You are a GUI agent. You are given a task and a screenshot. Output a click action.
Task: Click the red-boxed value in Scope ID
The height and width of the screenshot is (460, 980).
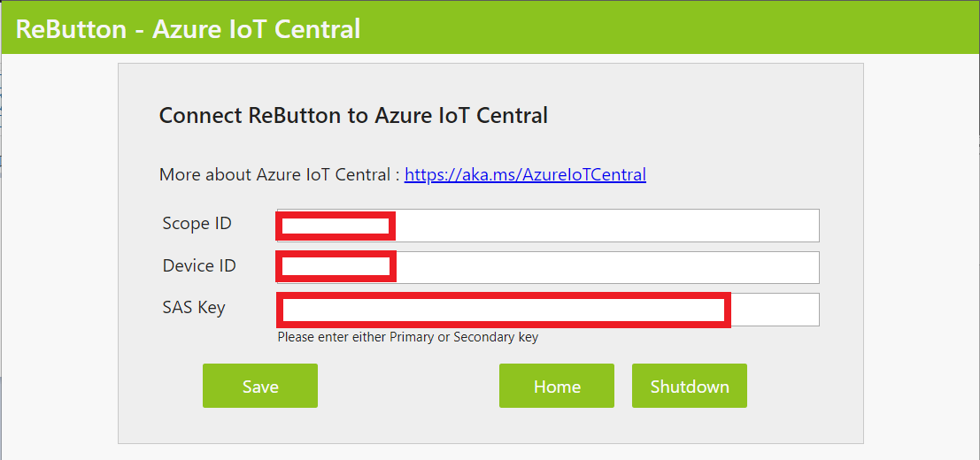336,226
